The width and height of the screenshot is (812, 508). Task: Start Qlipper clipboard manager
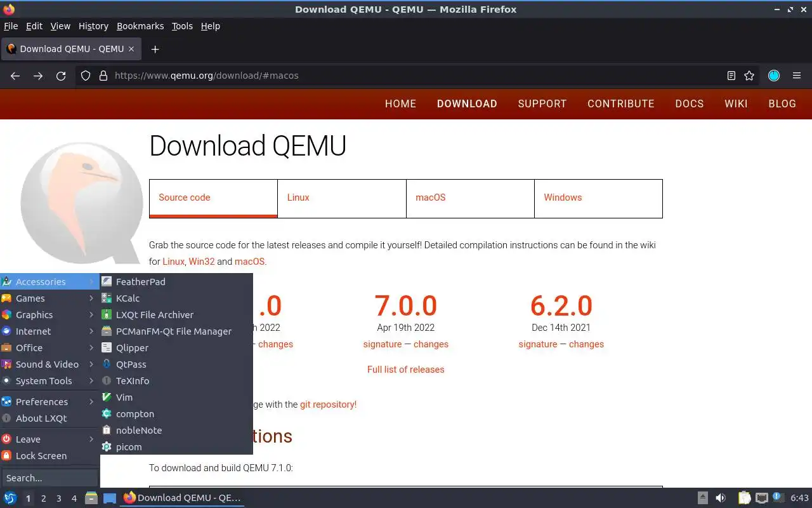176,348
